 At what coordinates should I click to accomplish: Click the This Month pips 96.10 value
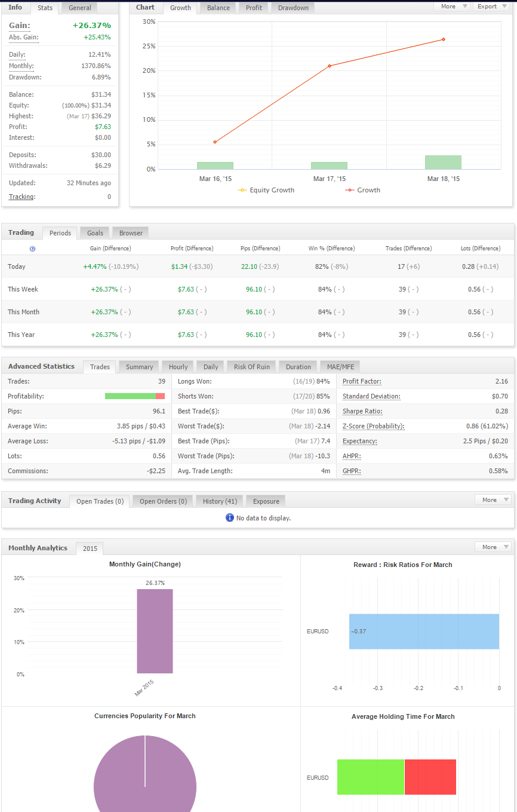click(x=254, y=312)
